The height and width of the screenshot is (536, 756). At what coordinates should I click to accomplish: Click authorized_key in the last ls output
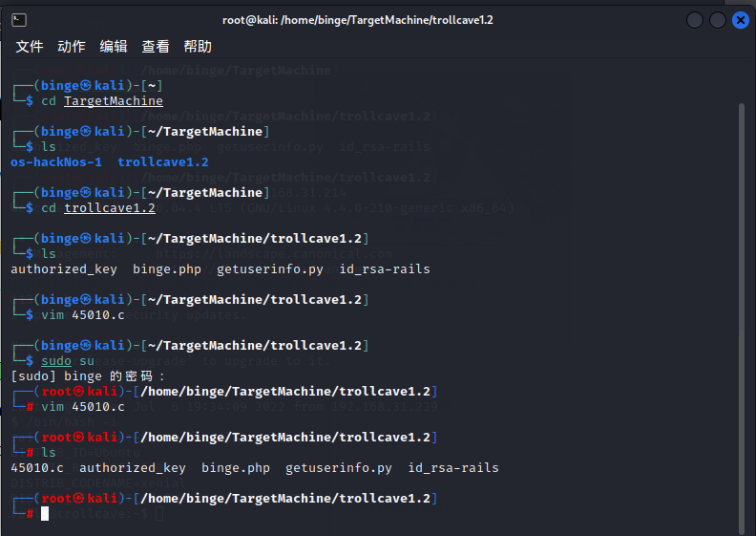point(132,468)
